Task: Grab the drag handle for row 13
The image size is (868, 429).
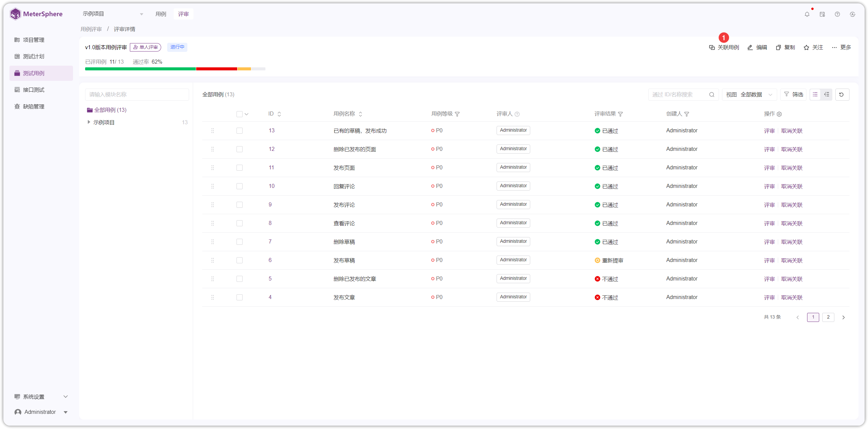Action: (213, 131)
